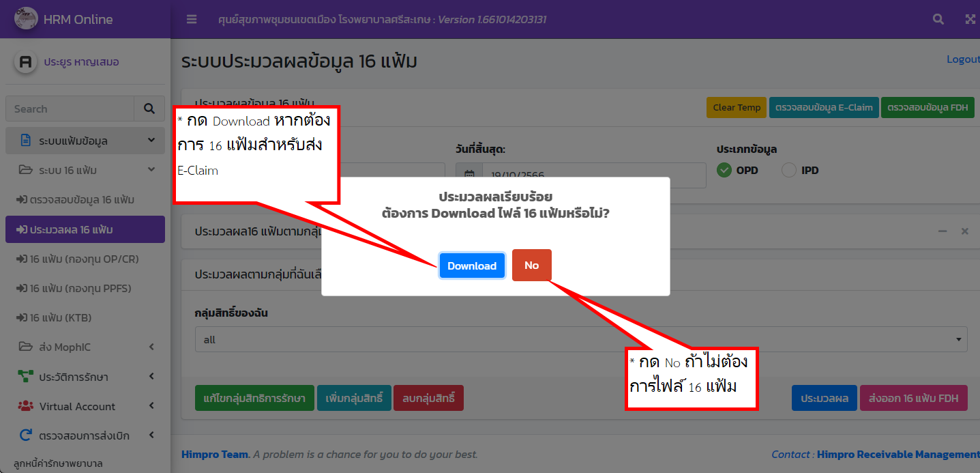Screen dimensions: 980x473
Task: Collapse the ประมวลผล16 แฟ้ม panel with minimize icon
Action: coord(942,231)
